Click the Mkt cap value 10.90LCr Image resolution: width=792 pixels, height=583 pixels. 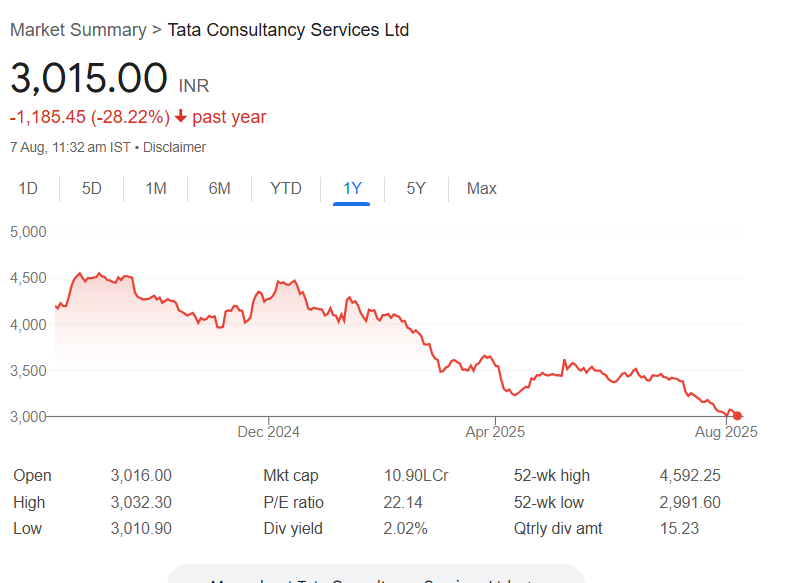coord(416,475)
